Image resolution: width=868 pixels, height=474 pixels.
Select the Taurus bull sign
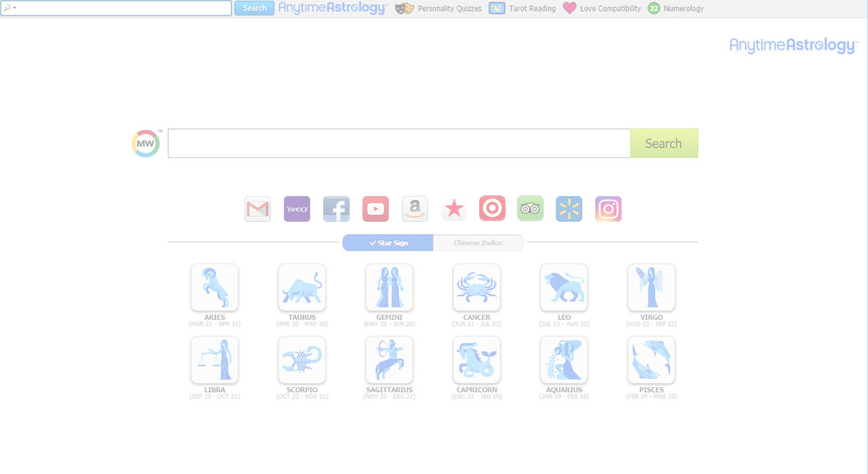click(x=302, y=288)
